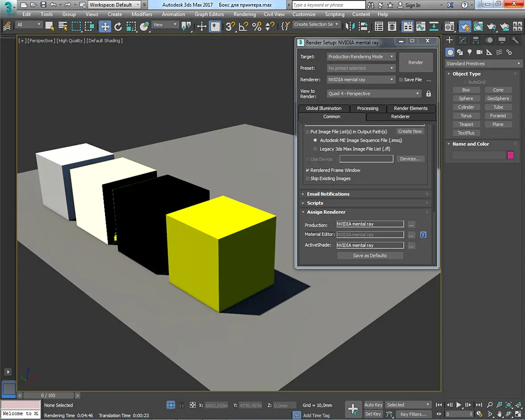Open the Utilities wrench panel

pyautogui.click(x=515, y=40)
